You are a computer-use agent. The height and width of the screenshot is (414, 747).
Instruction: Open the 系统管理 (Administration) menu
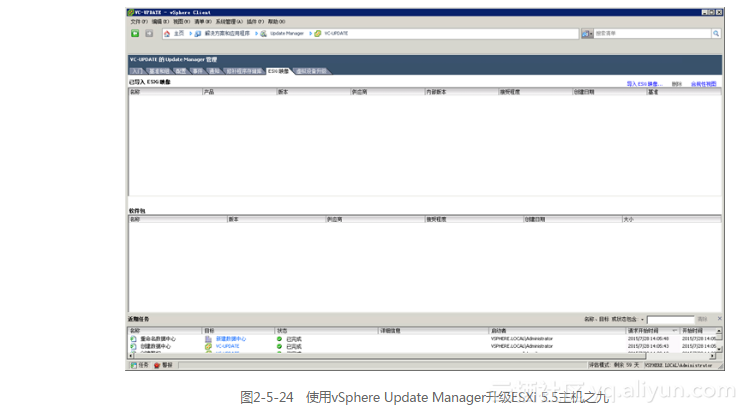229,21
